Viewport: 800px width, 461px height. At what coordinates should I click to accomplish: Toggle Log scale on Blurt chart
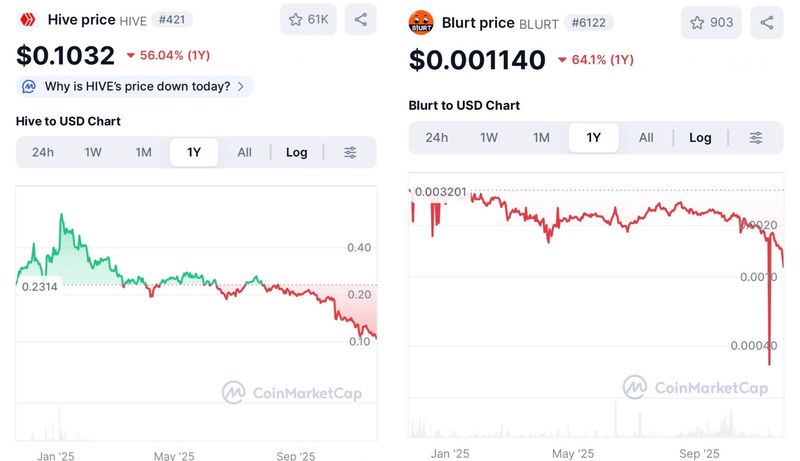(700, 137)
